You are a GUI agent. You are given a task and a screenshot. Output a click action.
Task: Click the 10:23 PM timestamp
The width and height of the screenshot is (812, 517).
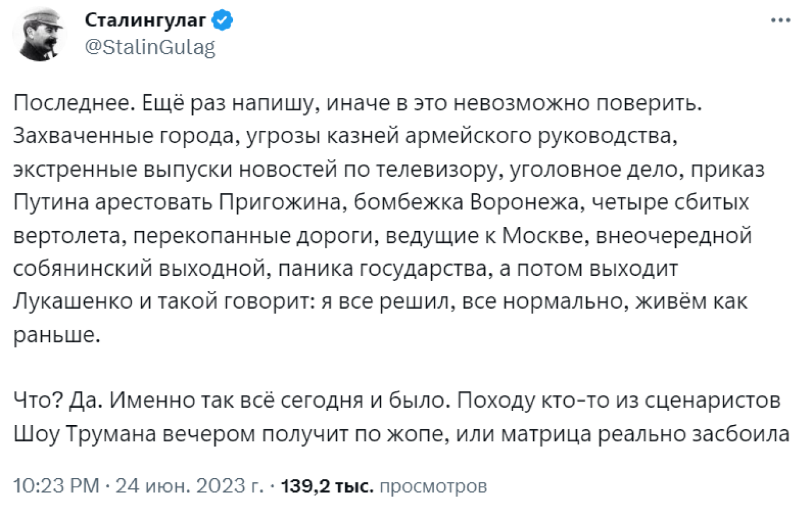pos(56,486)
